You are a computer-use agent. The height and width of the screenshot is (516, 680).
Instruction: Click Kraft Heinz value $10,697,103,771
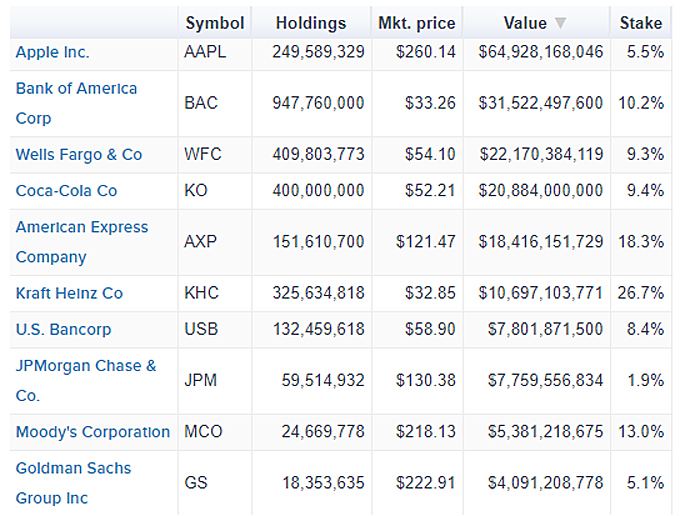pyautogui.click(x=541, y=293)
